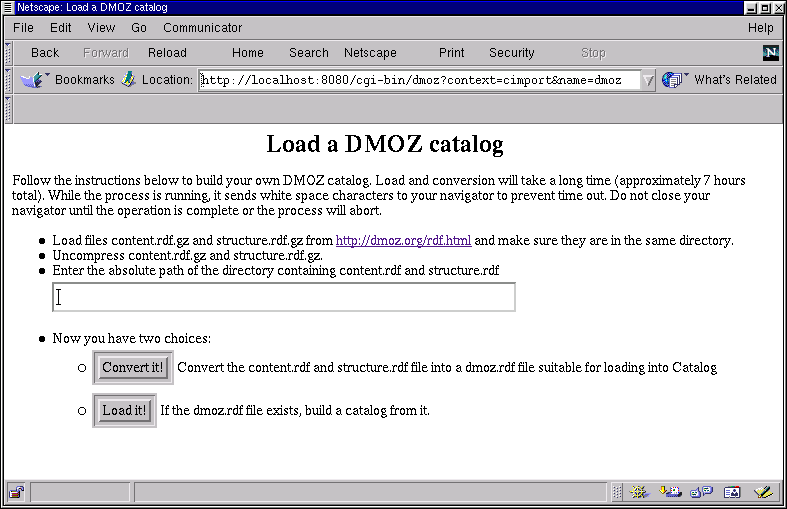Viewport: 787px width, 509px height.
Task: Click the page proxy icon beside Location
Action: click(x=128, y=79)
